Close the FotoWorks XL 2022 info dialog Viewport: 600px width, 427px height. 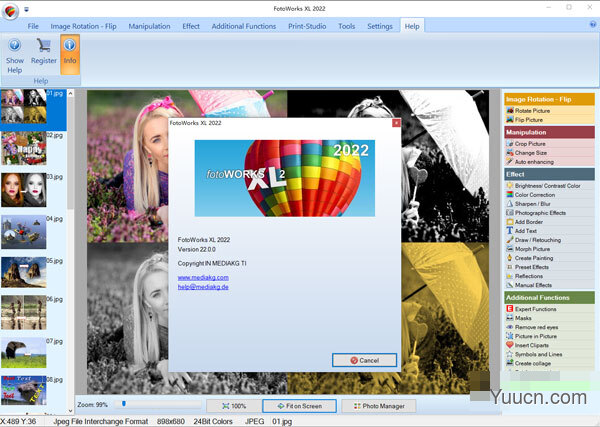click(x=396, y=123)
